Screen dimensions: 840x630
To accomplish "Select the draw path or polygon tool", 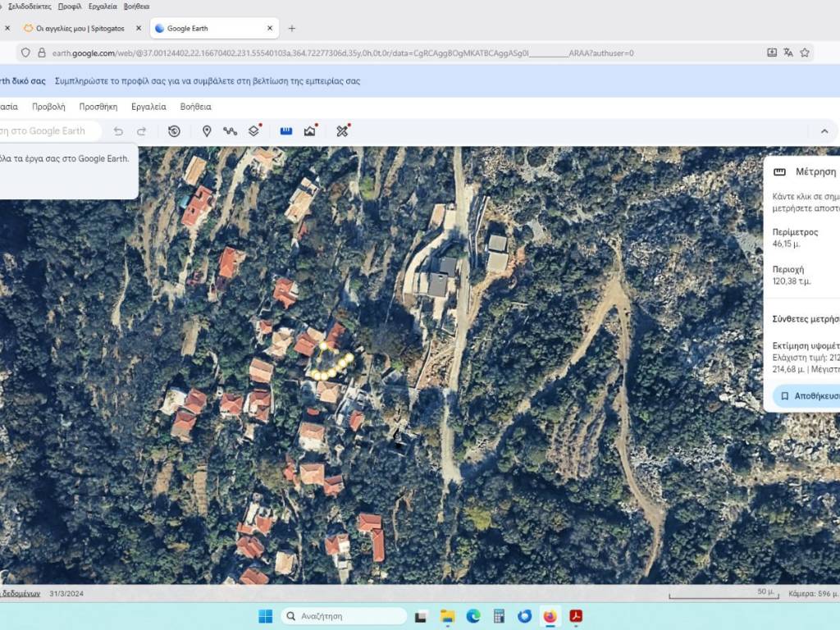I will coord(230,131).
